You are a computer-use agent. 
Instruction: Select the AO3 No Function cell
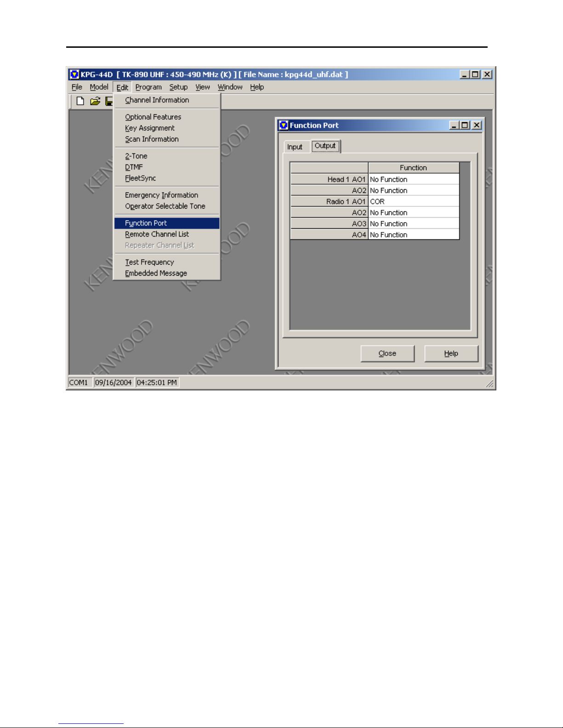[x=414, y=224]
